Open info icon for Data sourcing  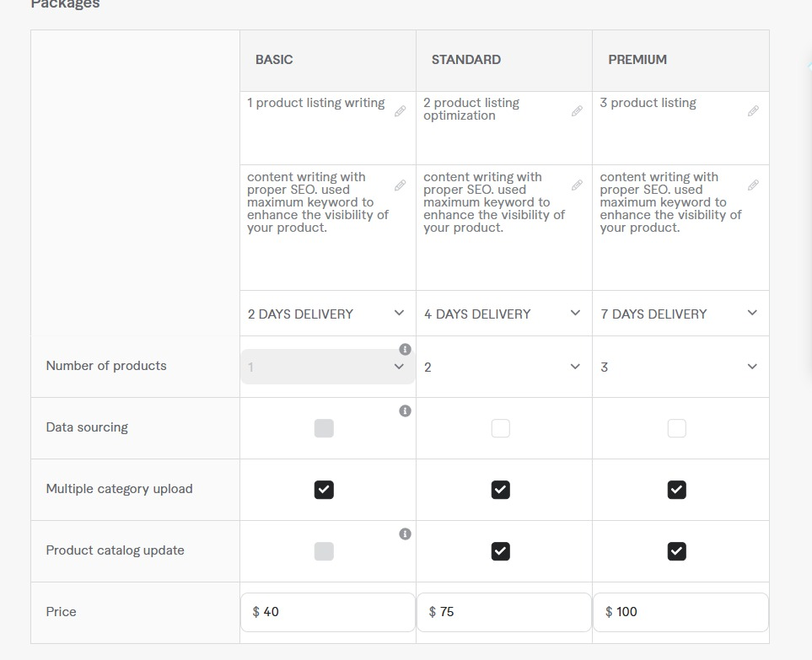tap(405, 411)
